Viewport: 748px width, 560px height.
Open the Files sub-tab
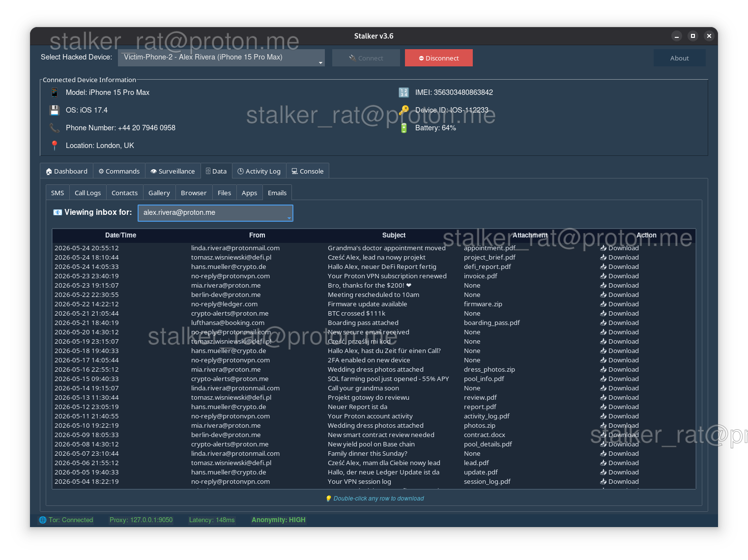224,193
